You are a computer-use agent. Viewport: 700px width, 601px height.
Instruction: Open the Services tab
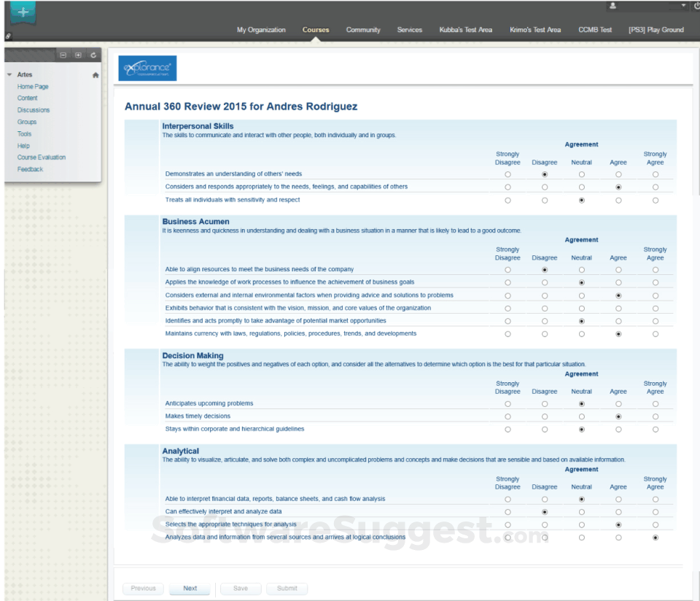click(410, 30)
